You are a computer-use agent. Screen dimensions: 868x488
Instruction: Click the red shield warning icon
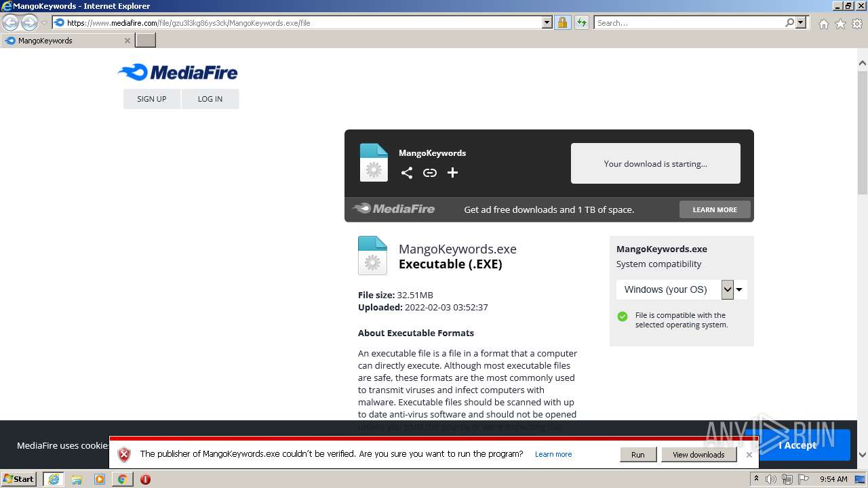124,454
